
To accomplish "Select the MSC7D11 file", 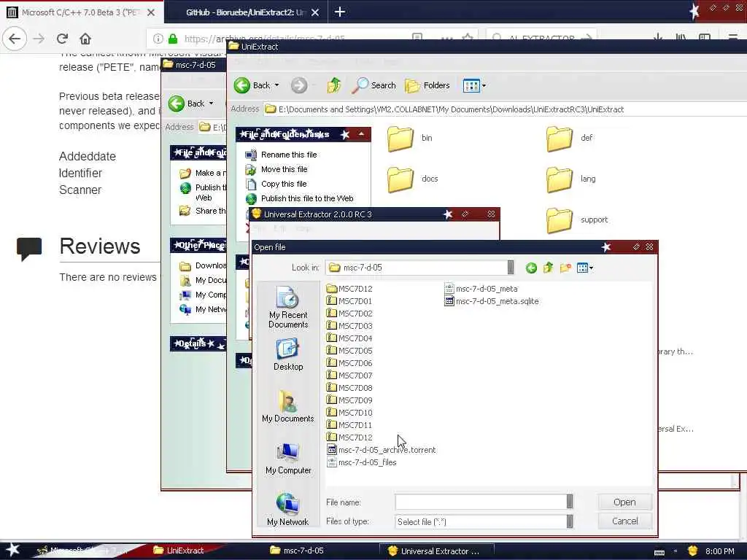I will [x=349, y=425].
